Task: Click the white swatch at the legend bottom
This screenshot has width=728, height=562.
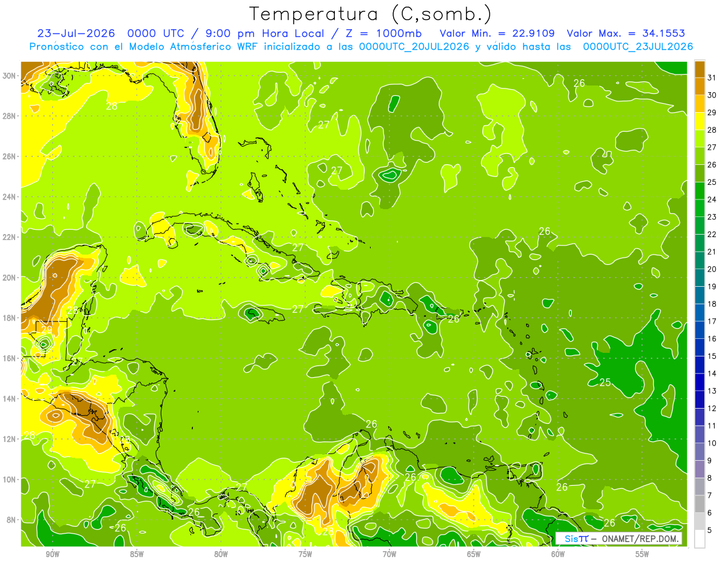Action: click(x=699, y=538)
